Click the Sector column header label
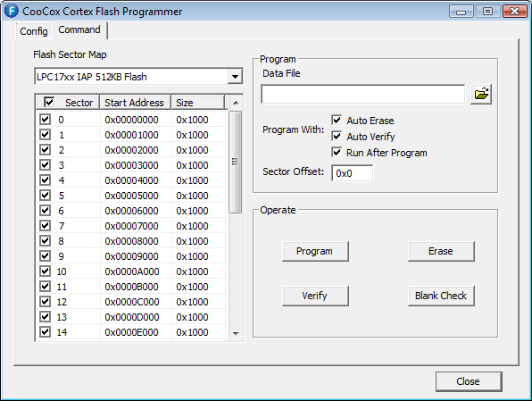 click(x=79, y=103)
